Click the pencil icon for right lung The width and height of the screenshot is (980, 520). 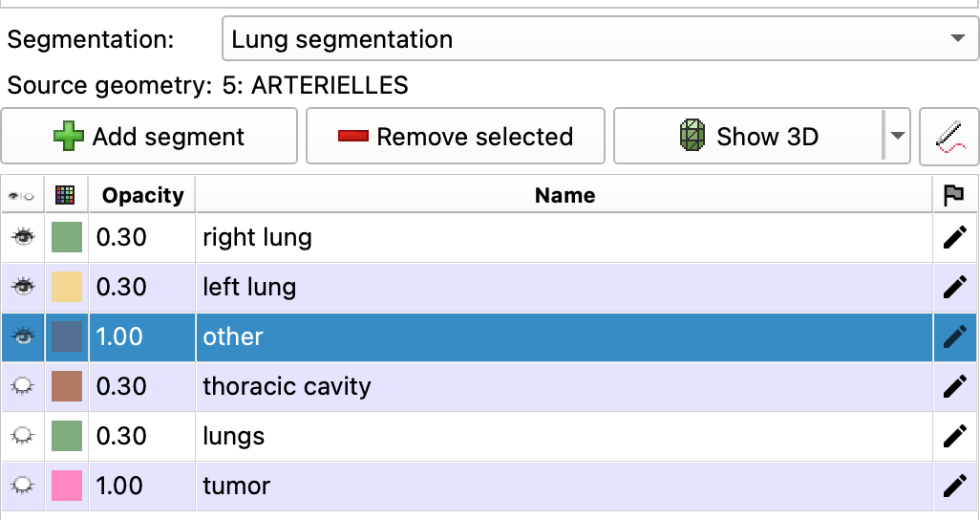coord(954,237)
